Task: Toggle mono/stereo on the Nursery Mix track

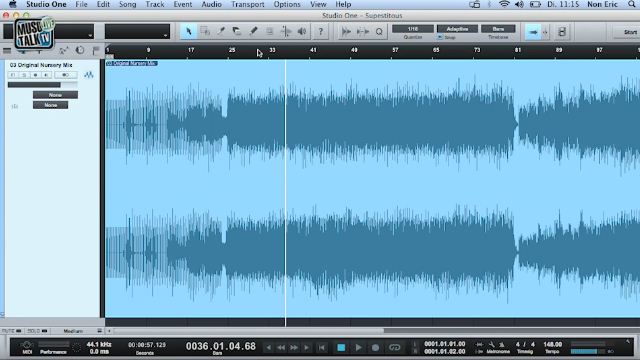Action: [65, 75]
